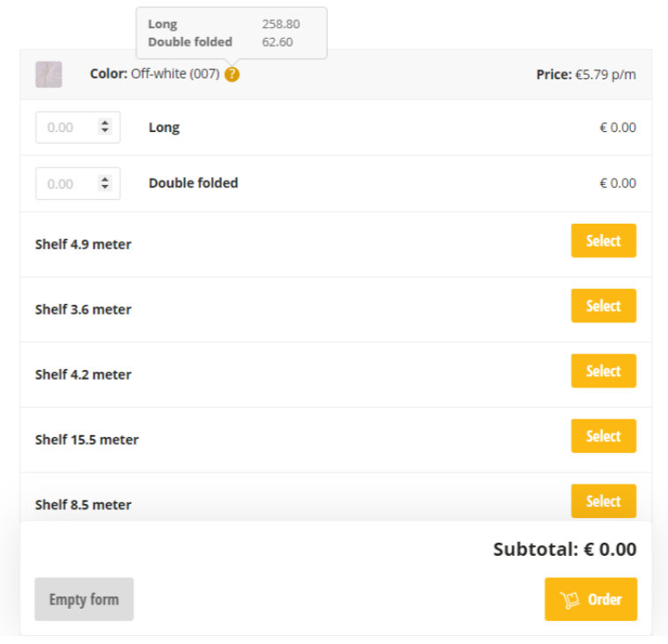Viewport: 668px width, 644px height.
Task: Click the question mark help icon
Action: 232,75
